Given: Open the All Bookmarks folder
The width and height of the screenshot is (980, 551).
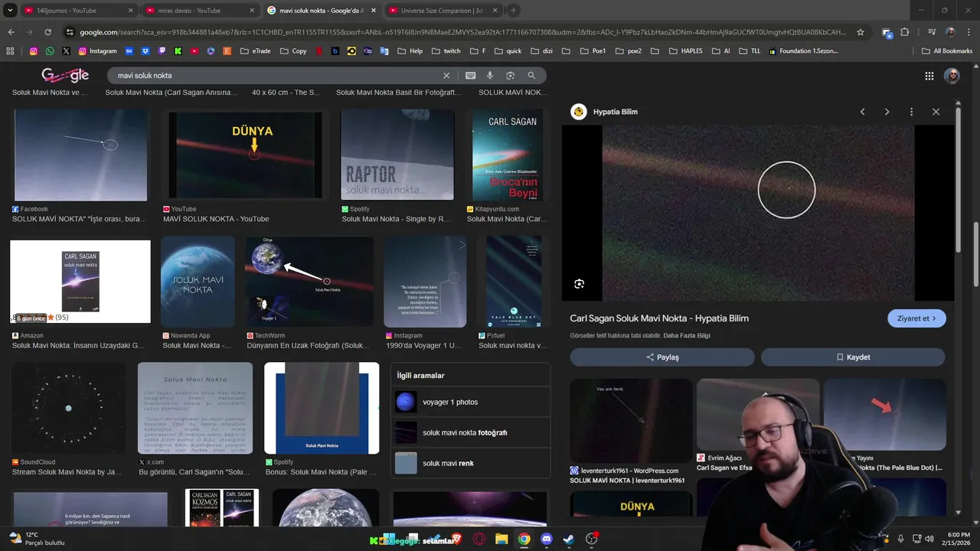Looking at the screenshot, I should [x=947, y=51].
